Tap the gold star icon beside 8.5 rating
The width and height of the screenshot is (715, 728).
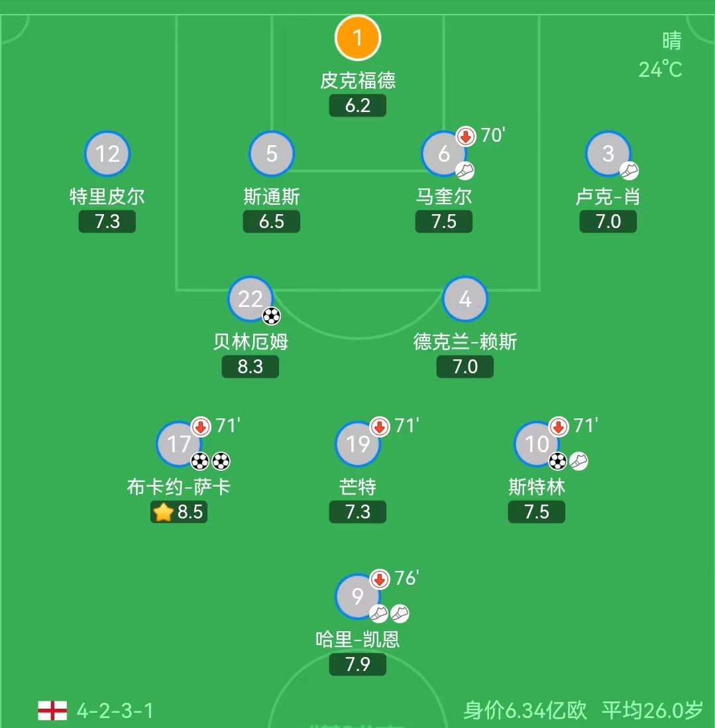coord(163,512)
